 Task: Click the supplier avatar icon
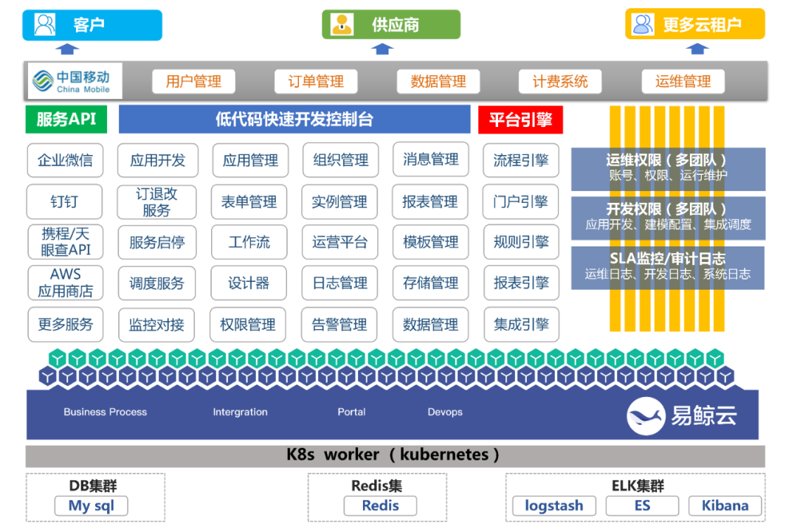pos(342,24)
